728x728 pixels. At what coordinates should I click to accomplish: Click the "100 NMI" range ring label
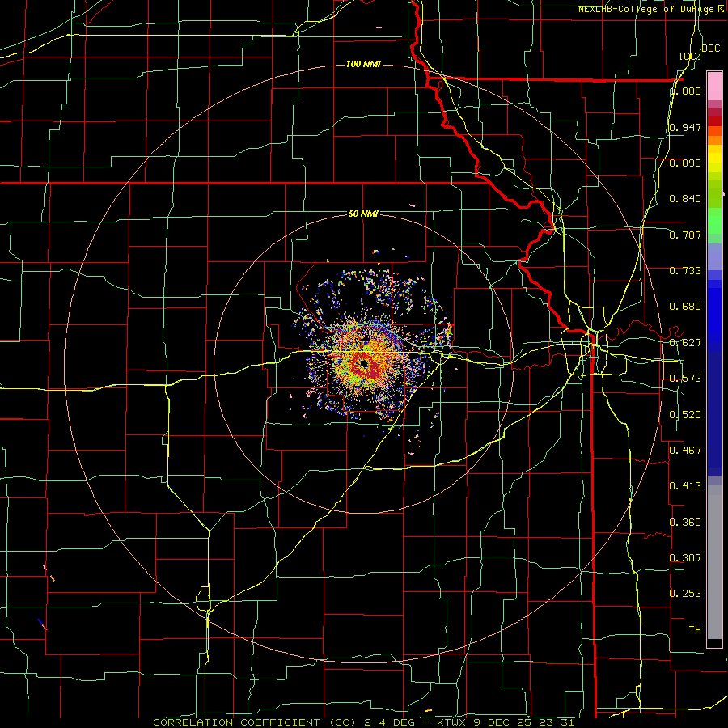(363, 64)
